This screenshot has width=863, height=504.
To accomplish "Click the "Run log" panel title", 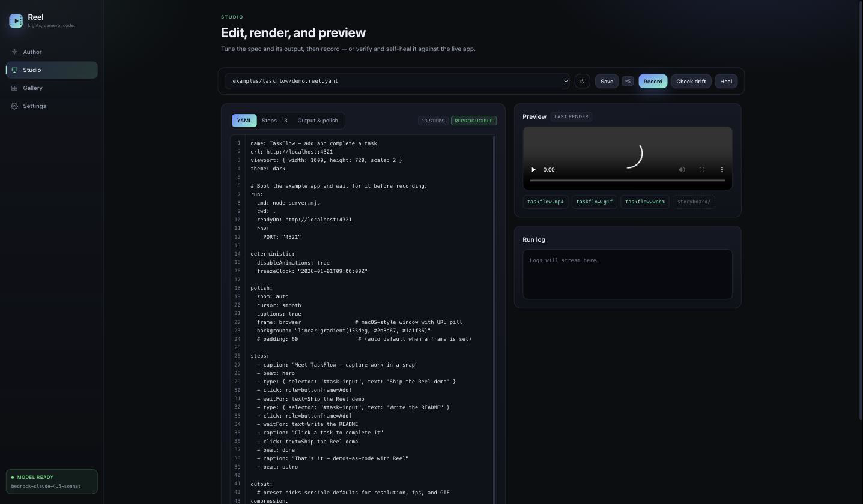I will click(x=534, y=239).
